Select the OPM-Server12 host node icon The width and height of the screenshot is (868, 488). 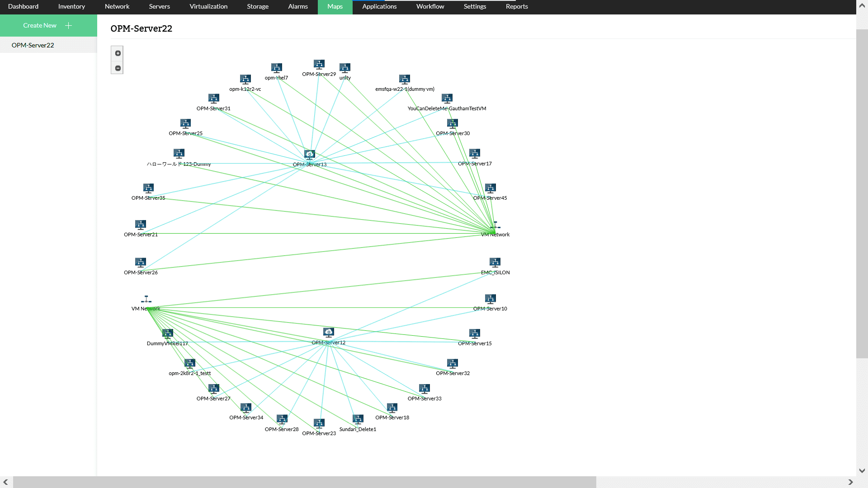pos(329,333)
